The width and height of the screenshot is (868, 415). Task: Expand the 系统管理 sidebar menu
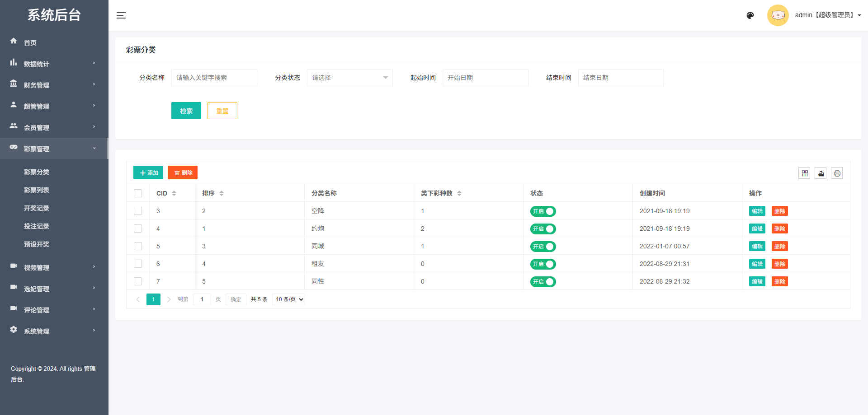(37, 331)
